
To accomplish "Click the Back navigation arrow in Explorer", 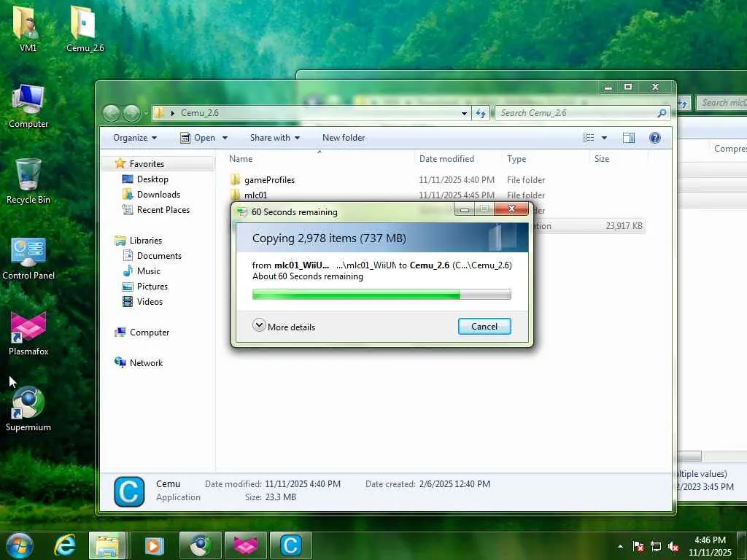I will pyautogui.click(x=111, y=113).
